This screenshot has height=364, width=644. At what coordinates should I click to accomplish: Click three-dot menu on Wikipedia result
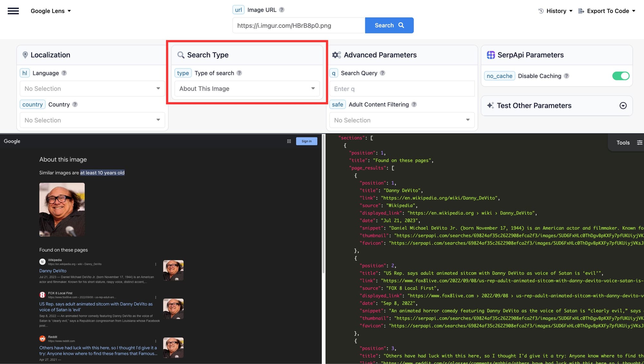[x=156, y=264]
